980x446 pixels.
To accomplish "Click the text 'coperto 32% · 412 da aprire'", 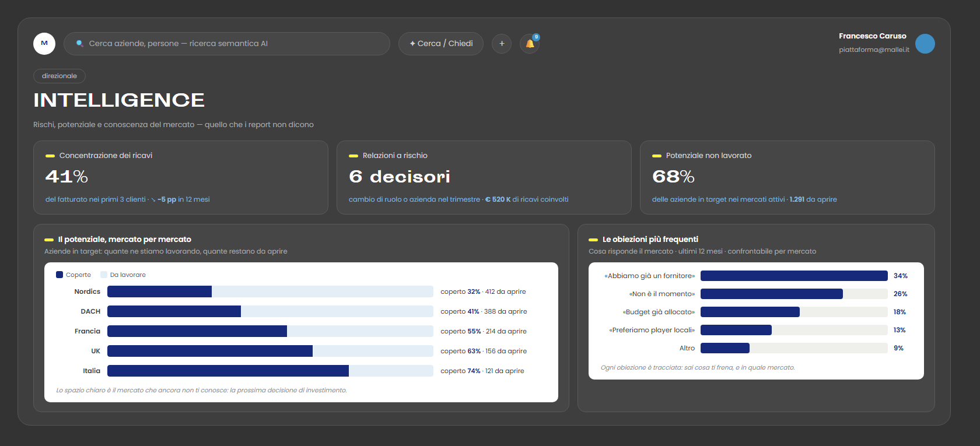I will [483, 292].
